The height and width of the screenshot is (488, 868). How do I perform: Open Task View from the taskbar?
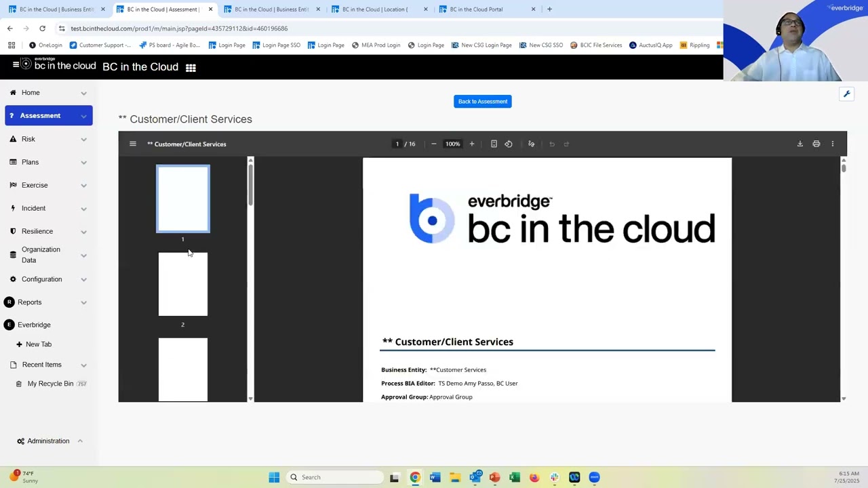pos(394,477)
